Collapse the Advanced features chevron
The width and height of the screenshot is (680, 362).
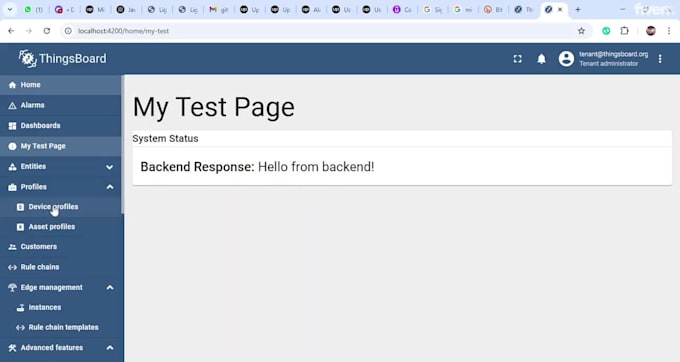[x=110, y=348]
